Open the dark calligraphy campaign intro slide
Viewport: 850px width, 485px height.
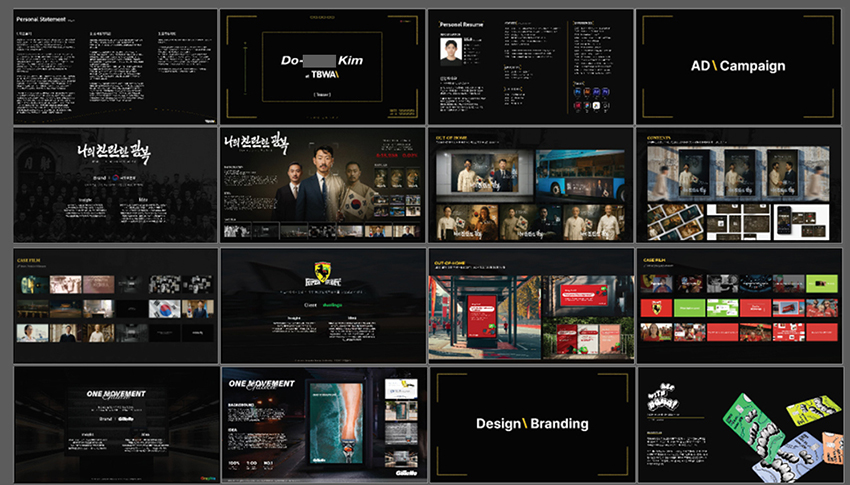pyautogui.click(x=115, y=185)
